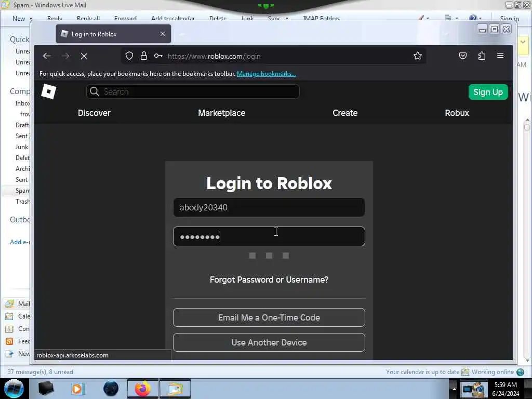Screen dimensions: 532x399
Task: Open the Robux page
Action: click(457, 113)
